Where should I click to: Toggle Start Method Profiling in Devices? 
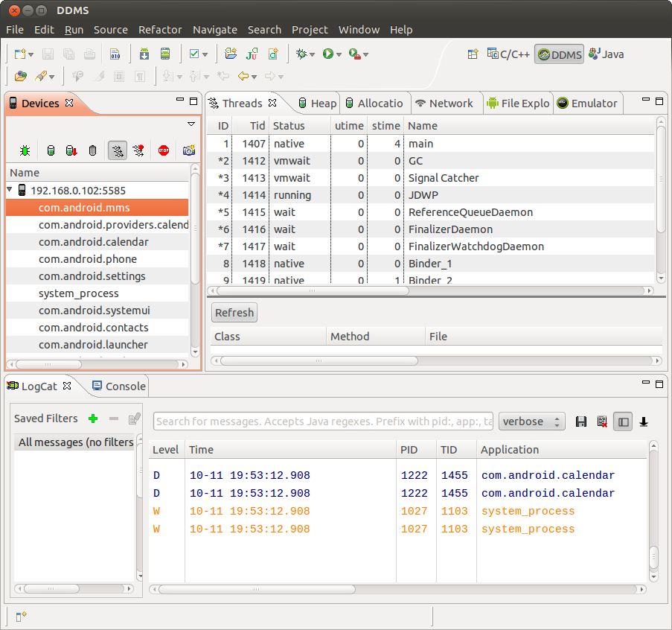(138, 150)
